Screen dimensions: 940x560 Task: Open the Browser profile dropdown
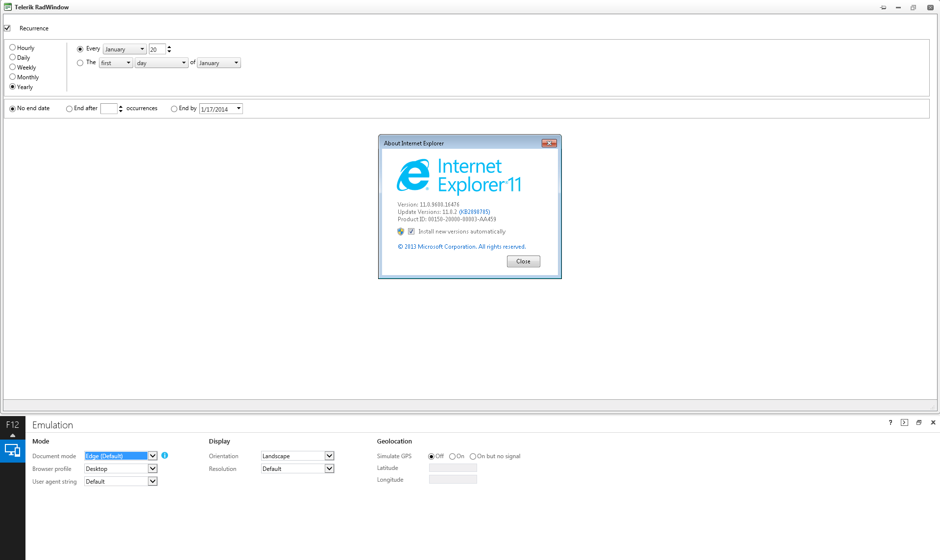[x=153, y=468]
